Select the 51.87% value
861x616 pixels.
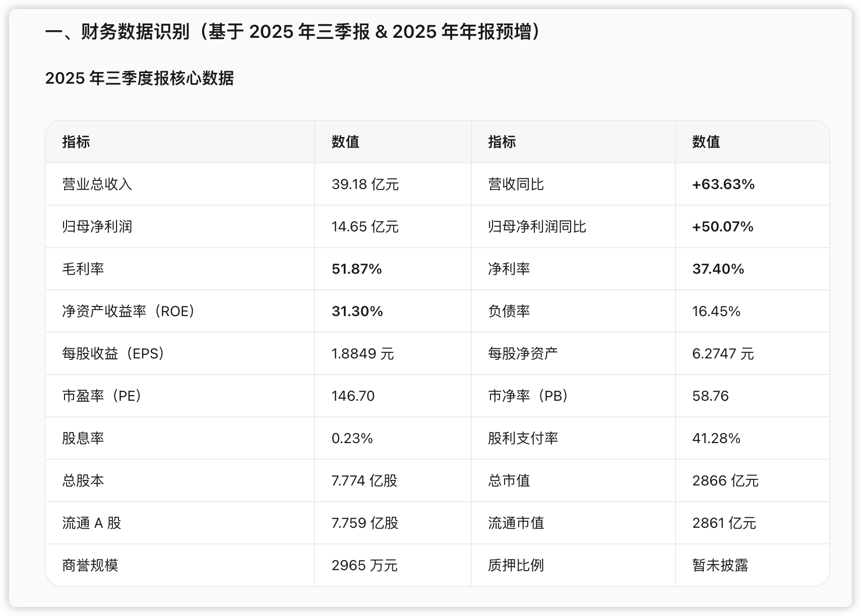[x=356, y=269]
